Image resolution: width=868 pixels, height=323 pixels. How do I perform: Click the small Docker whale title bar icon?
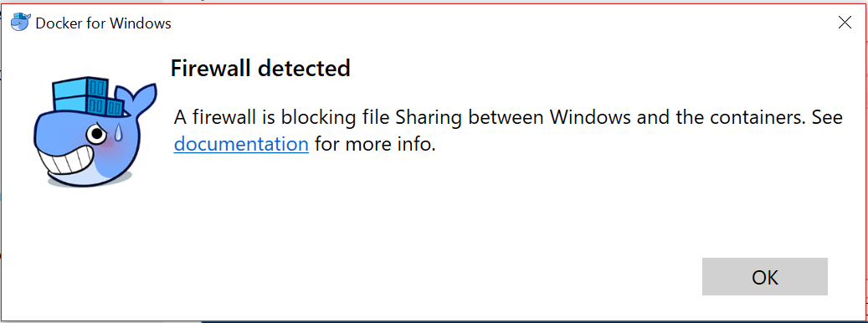pos(21,23)
